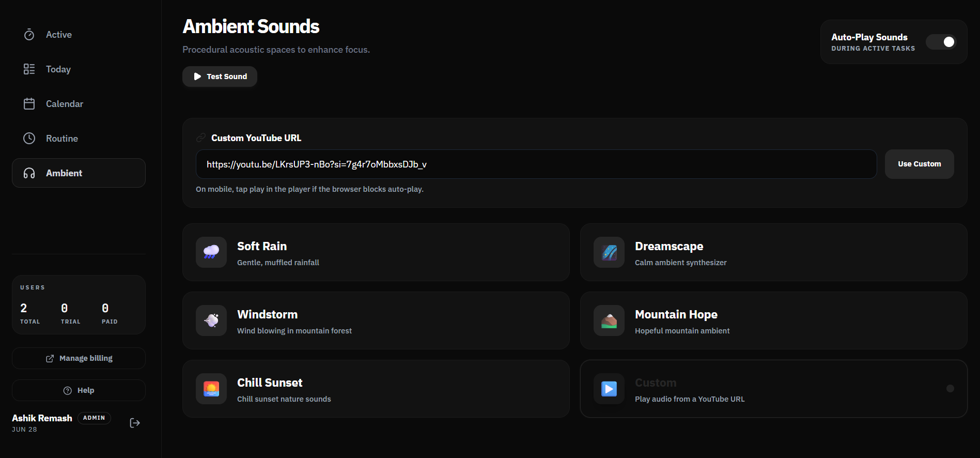
Task: Click the list icon beside Today
Action: coord(29,69)
